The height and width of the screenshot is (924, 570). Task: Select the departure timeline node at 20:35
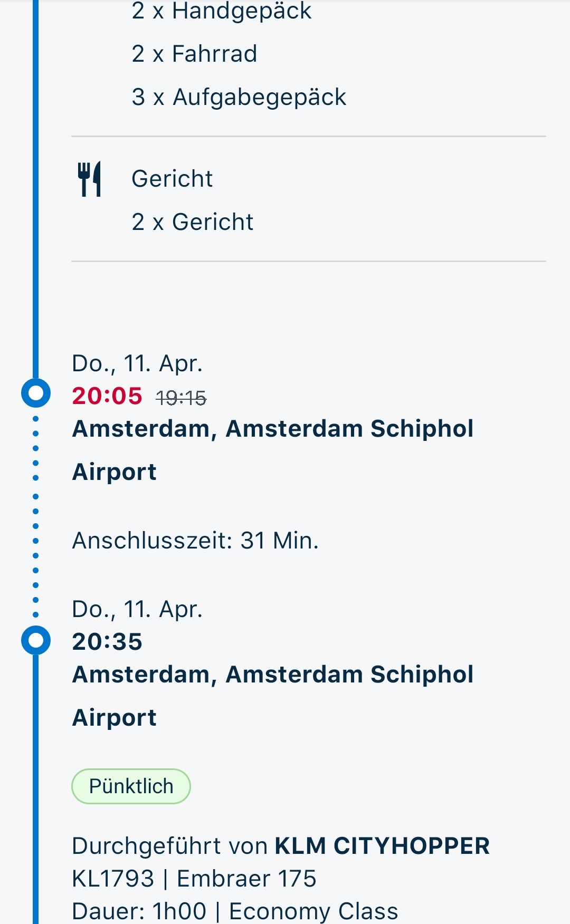35,640
